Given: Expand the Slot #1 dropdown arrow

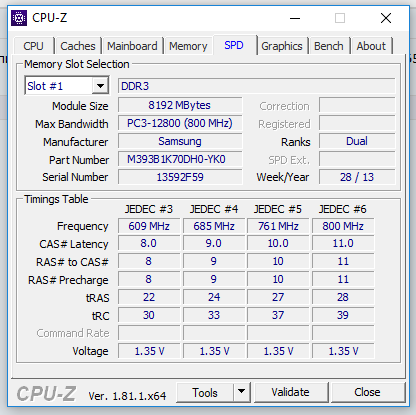Looking at the screenshot, I should [x=100, y=86].
